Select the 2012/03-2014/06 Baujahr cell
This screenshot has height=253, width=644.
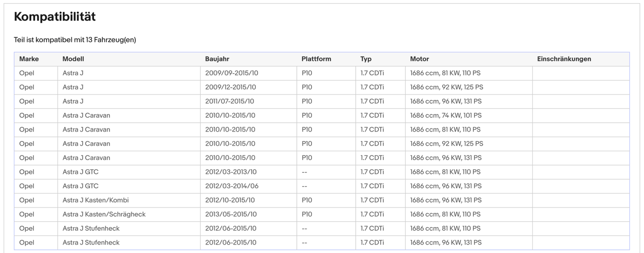[232, 186]
